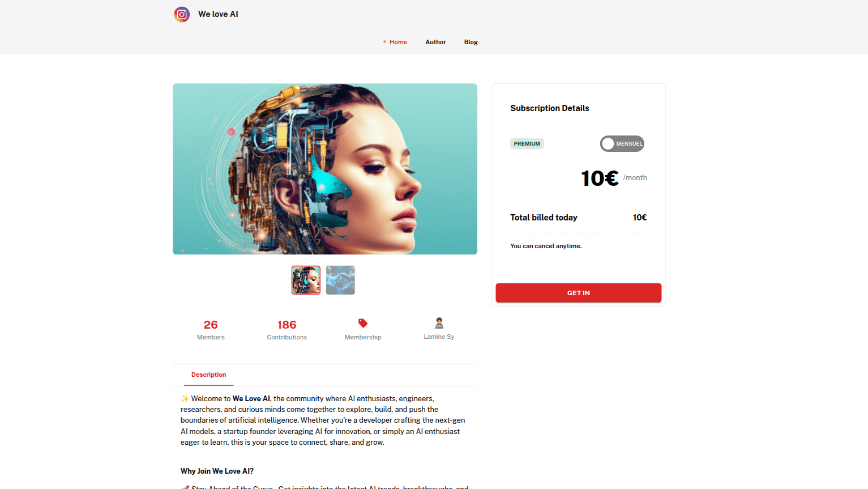Click the Membership label under tag
868x489 pixels.
coord(363,337)
